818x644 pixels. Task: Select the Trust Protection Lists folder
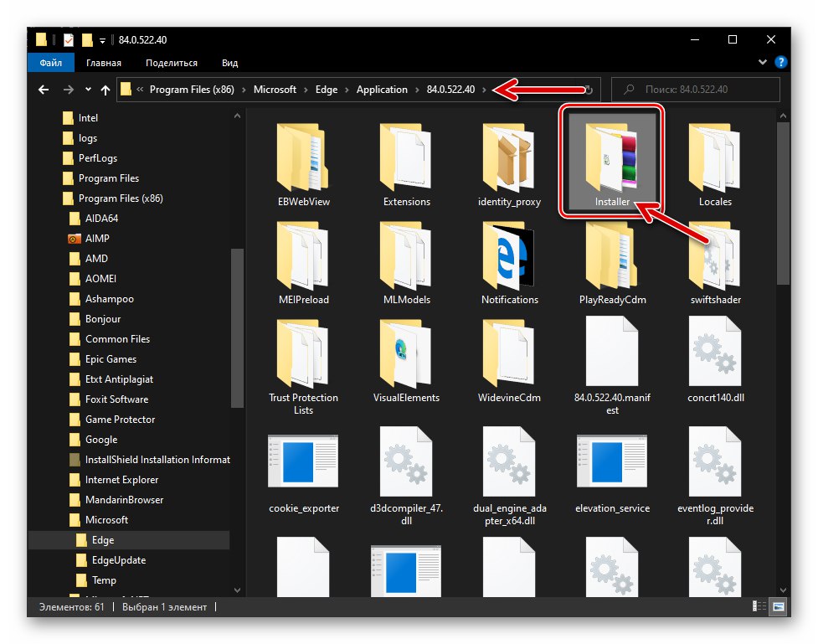click(304, 367)
